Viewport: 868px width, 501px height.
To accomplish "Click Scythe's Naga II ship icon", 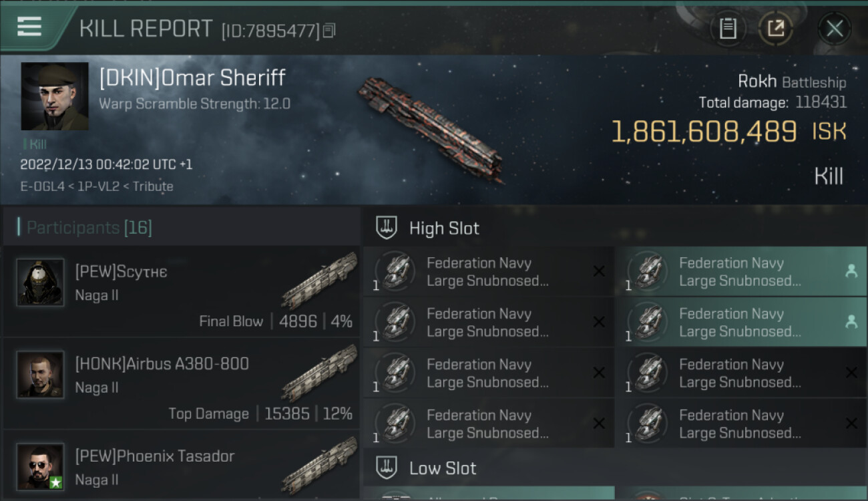I will coord(319,279).
